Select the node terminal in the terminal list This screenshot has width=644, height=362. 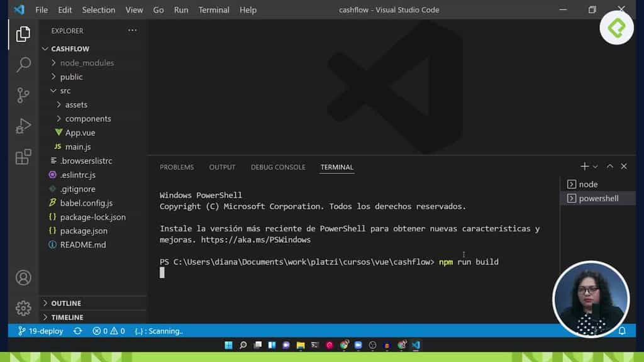pos(588,184)
